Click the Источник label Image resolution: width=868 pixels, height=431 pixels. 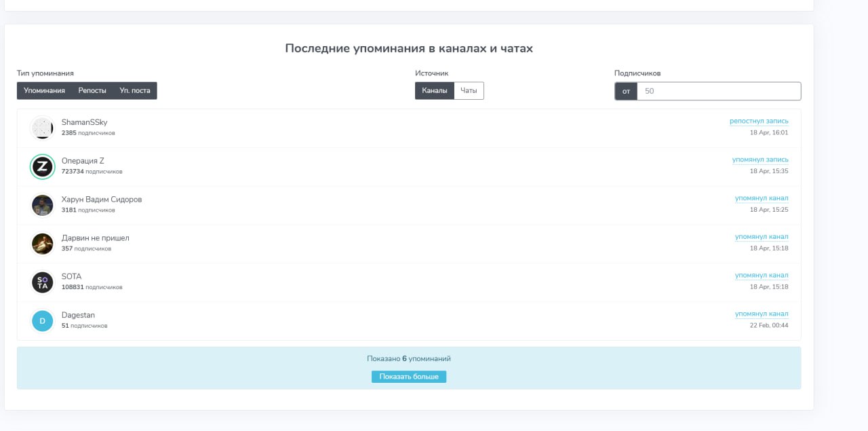point(431,73)
